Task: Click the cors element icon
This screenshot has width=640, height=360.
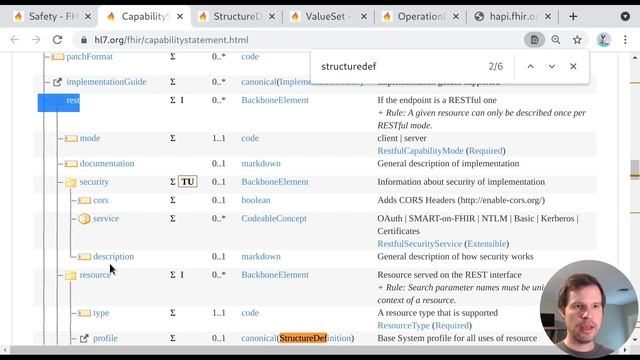Action: [84, 200]
